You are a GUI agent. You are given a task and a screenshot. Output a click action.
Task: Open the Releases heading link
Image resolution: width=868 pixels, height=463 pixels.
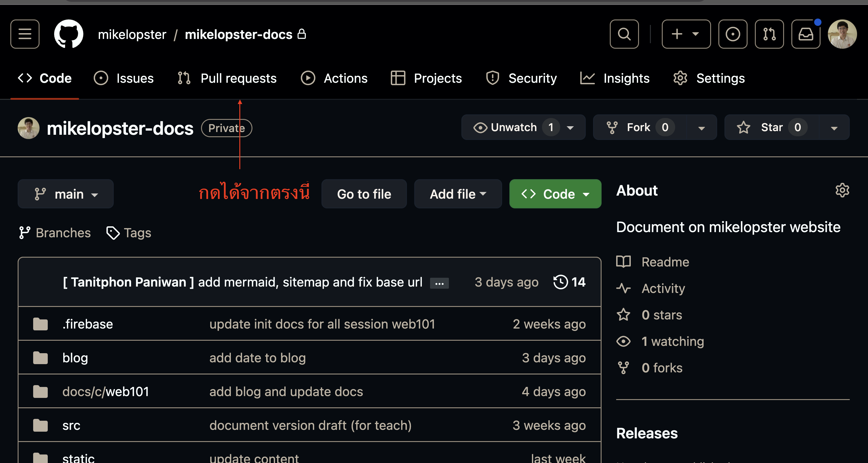point(647,433)
